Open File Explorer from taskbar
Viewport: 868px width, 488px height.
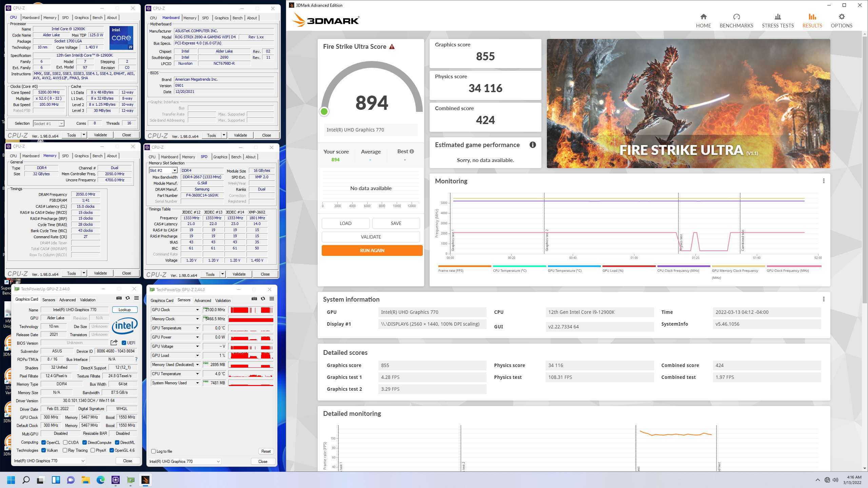click(85, 480)
